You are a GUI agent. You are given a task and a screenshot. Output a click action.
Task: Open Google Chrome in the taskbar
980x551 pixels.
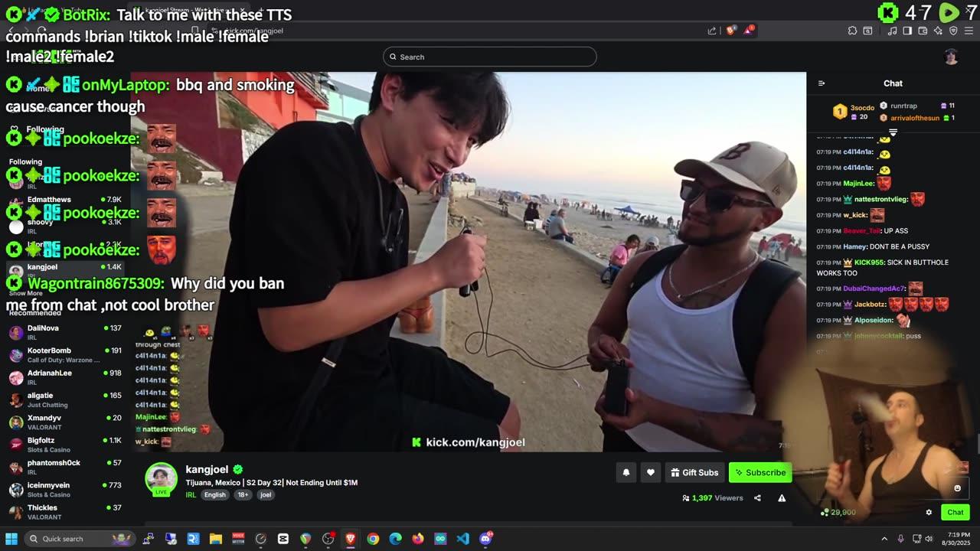[x=373, y=539]
